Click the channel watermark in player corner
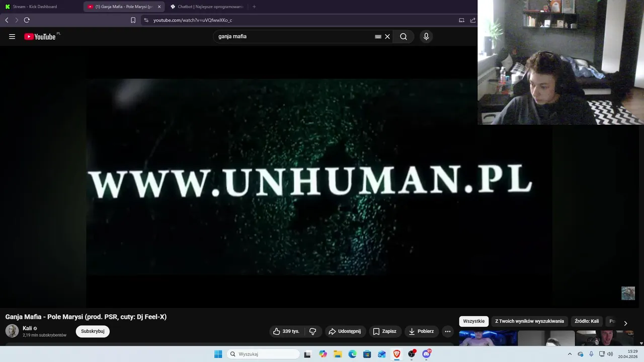The image size is (644, 362). coord(628,293)
